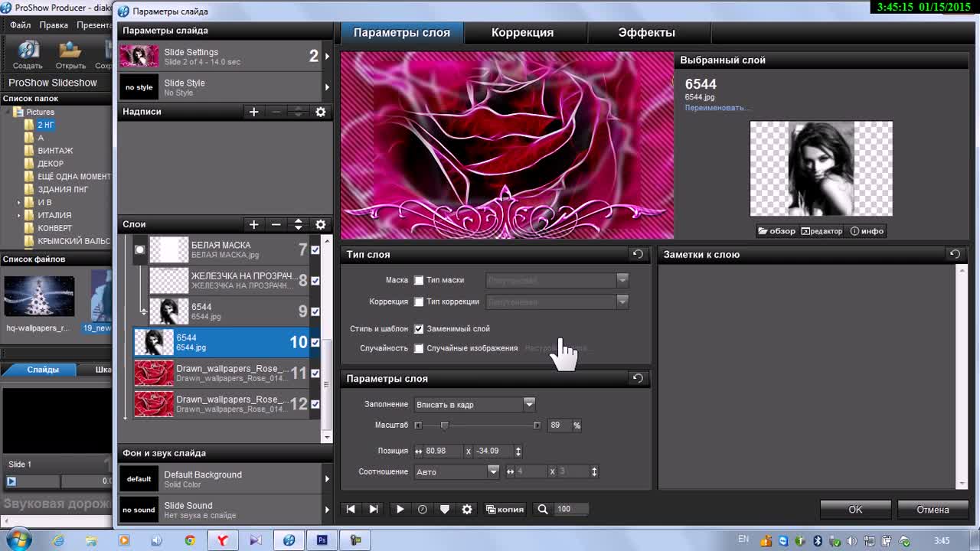980x551 pixels.
Task: Enable Маска checkbox
Action: click(419, 280)
